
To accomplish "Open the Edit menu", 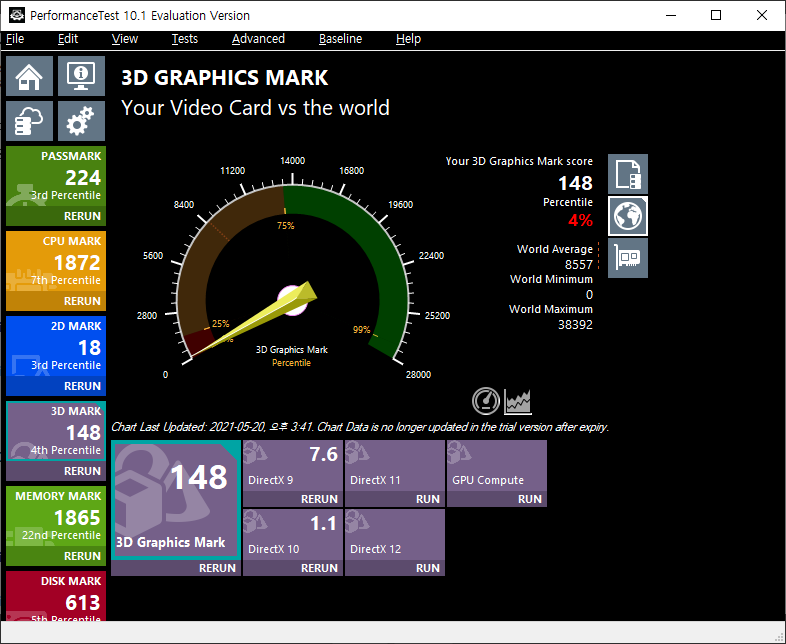I will [x=68, y=39].
